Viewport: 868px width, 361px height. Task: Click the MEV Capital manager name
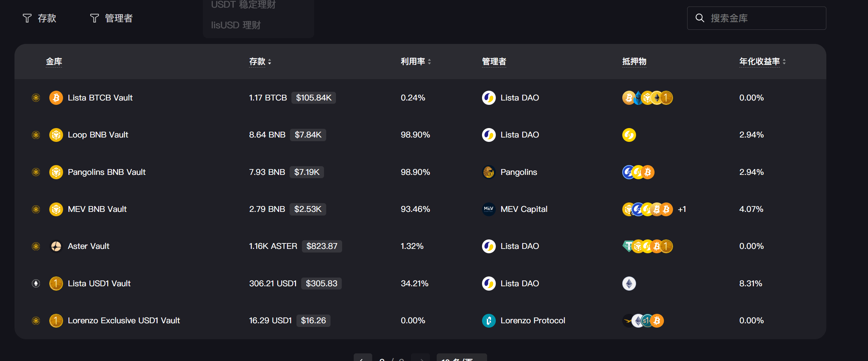click(x=524, y=209)
